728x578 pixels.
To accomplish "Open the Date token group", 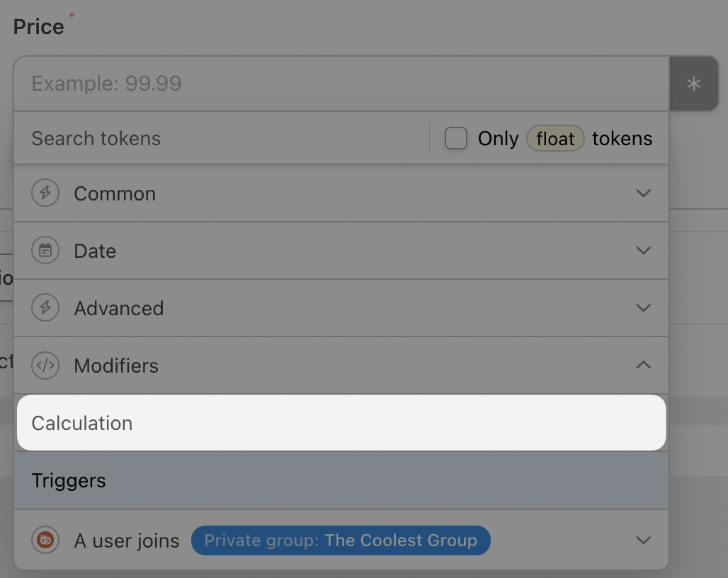I will click(341, 251).
